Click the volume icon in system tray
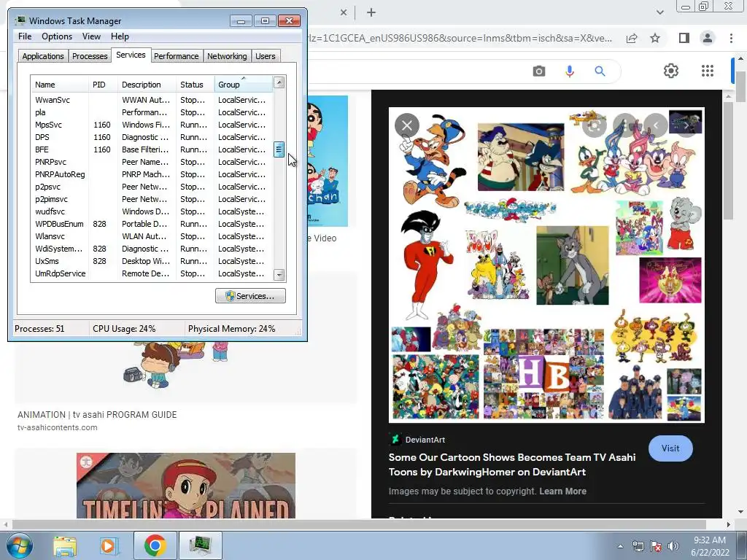Image resolution: width=747 pixels, height=560 pixels. (x=673, y=546)
